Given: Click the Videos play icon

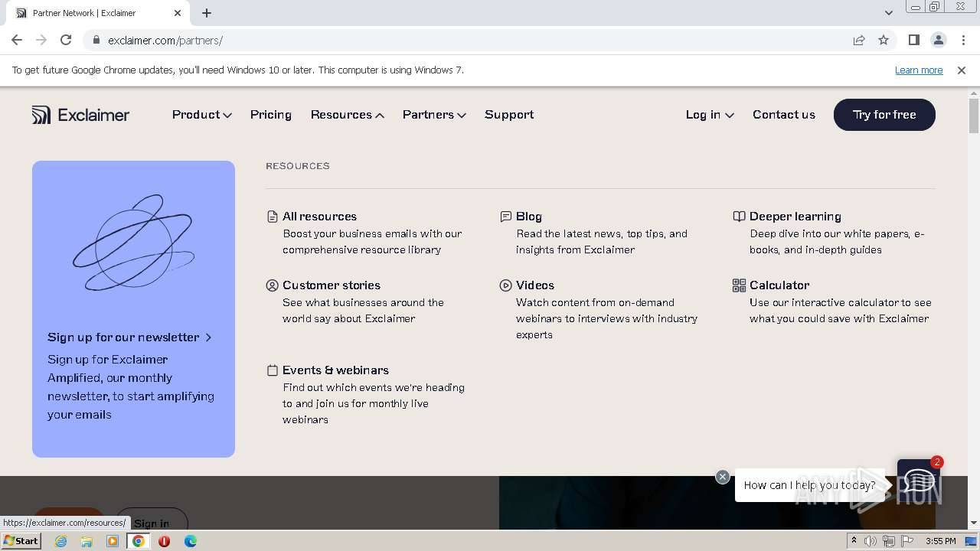Looking at the screenshot, I should 505,285.
